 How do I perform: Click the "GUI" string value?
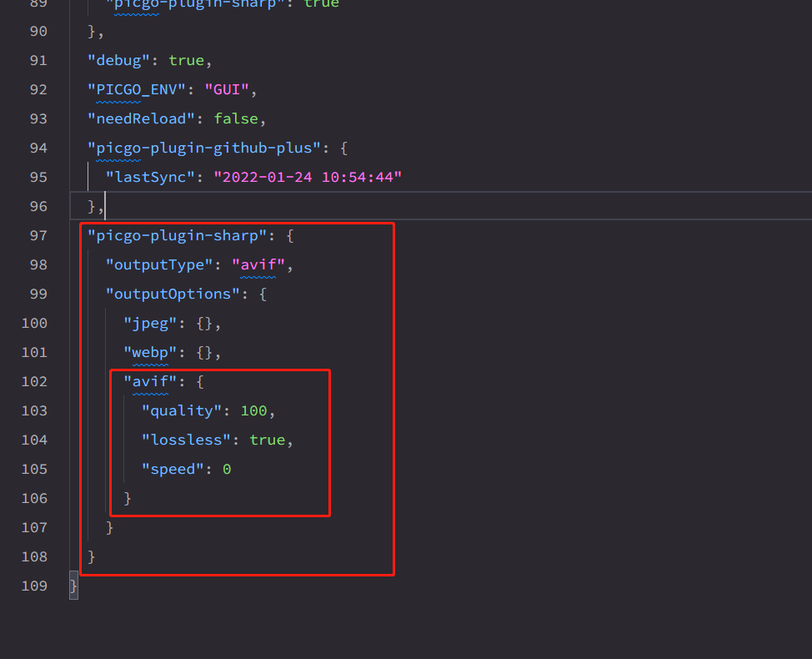click(x=227, y=89)
